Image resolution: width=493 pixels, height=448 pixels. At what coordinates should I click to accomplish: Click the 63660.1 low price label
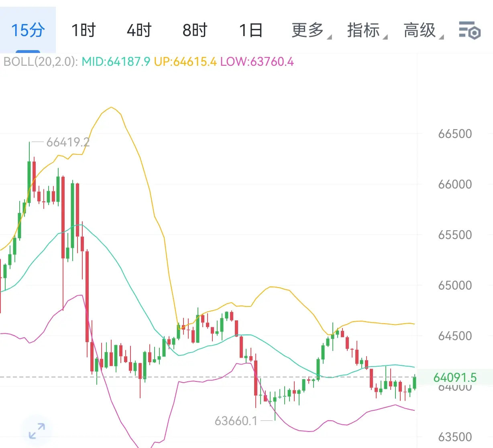236,421
